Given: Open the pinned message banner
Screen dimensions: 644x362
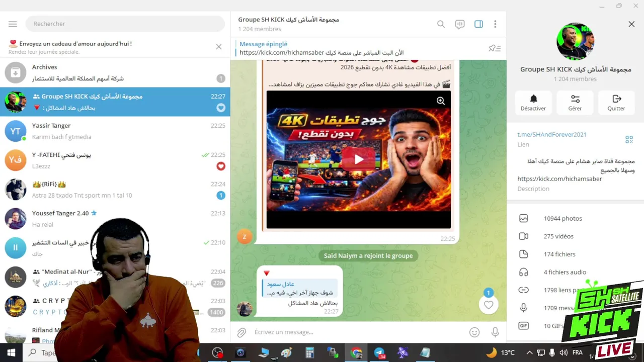Looking at the screenshot, I should pyautogui.click(x=360, y=48).
